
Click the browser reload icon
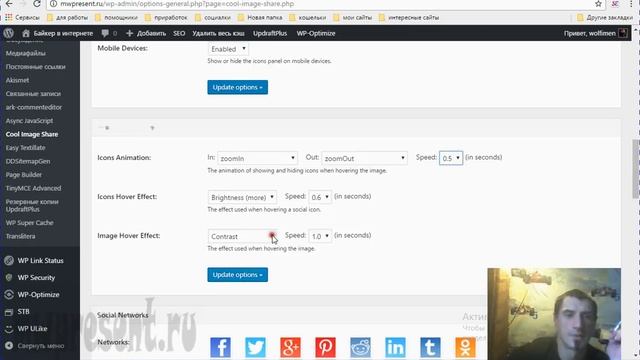(x=37, y=4)
